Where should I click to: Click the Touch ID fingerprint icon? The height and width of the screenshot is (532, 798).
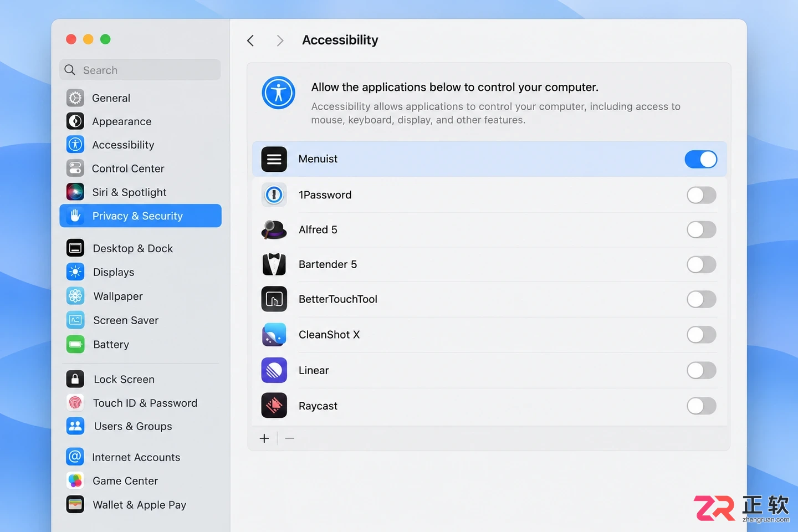[75, 403]
